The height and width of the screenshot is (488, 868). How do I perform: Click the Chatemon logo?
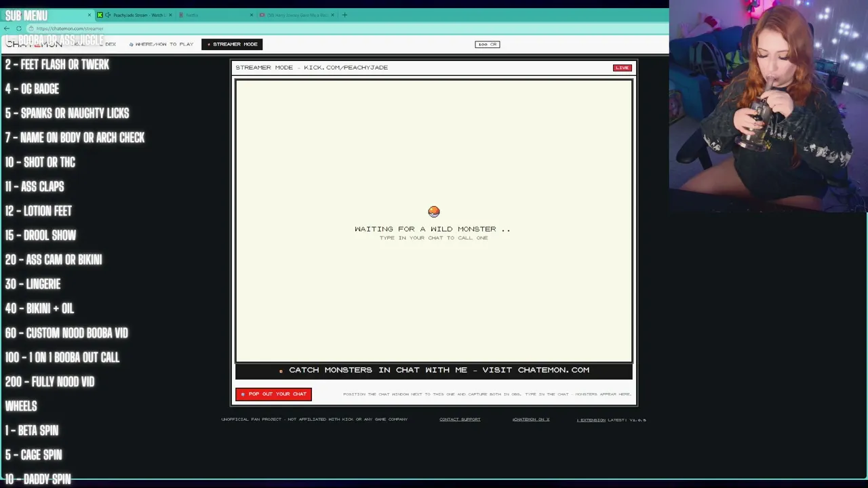point(34,44)
